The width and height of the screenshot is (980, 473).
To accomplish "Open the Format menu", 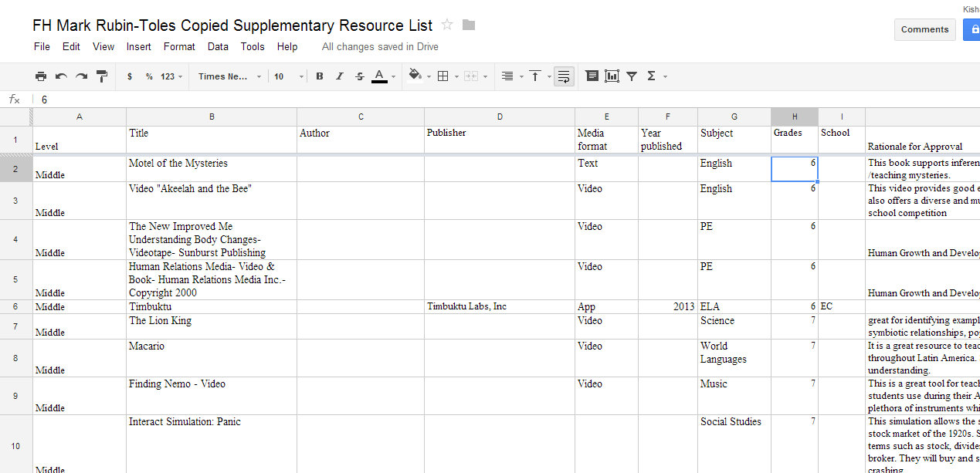I will coord(179,46).
